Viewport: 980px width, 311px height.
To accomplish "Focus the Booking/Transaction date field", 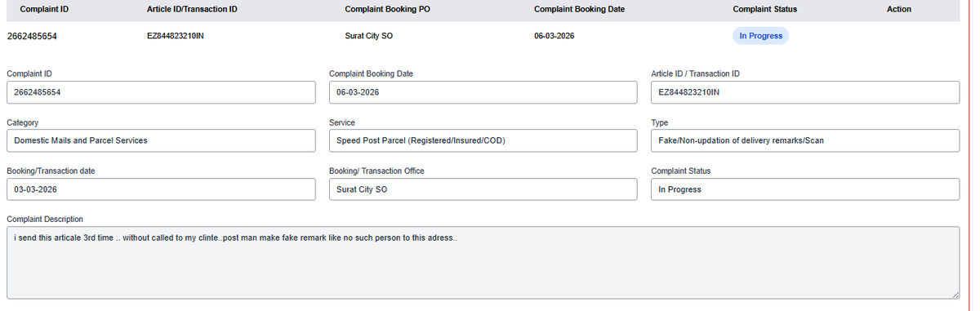I will pos(161,189).
